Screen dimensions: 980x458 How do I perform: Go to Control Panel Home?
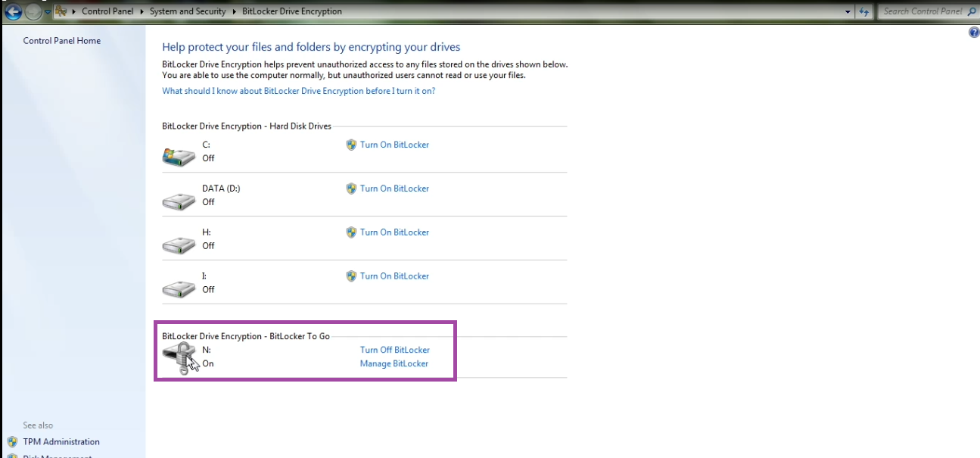point(62,41)
